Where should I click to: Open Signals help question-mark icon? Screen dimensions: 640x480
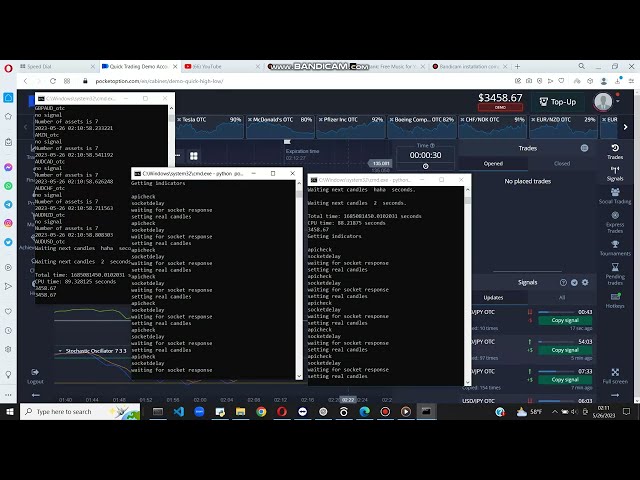point(563,282)
